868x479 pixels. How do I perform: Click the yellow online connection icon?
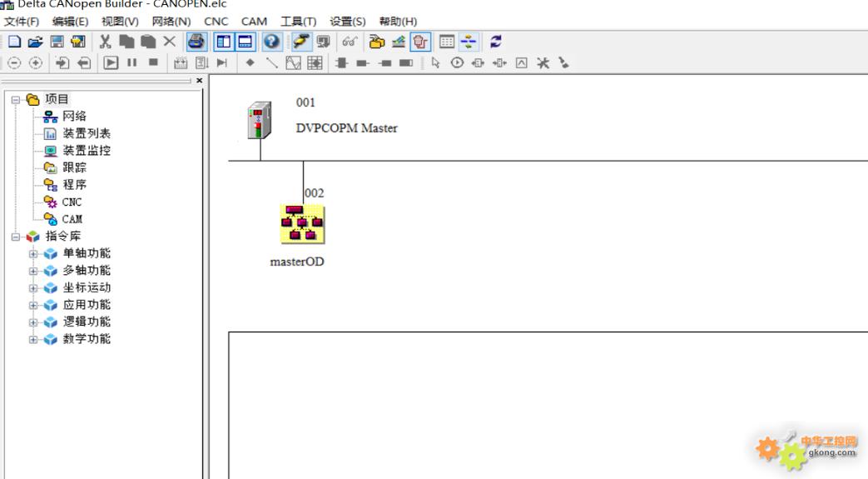(301, 42)
